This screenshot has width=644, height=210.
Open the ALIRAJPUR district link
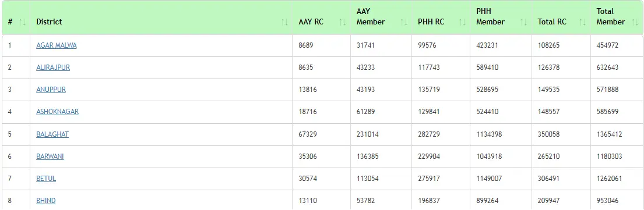(53, 67)
